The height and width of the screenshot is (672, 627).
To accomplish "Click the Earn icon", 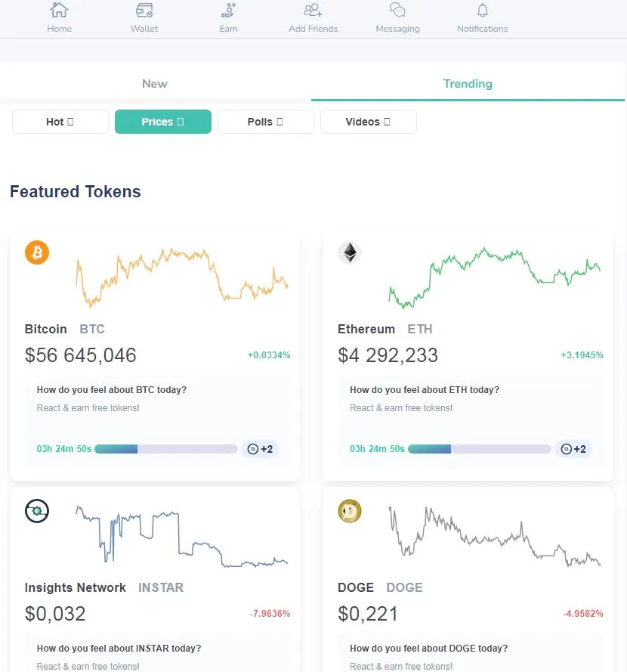I will [x=228, y=10].
